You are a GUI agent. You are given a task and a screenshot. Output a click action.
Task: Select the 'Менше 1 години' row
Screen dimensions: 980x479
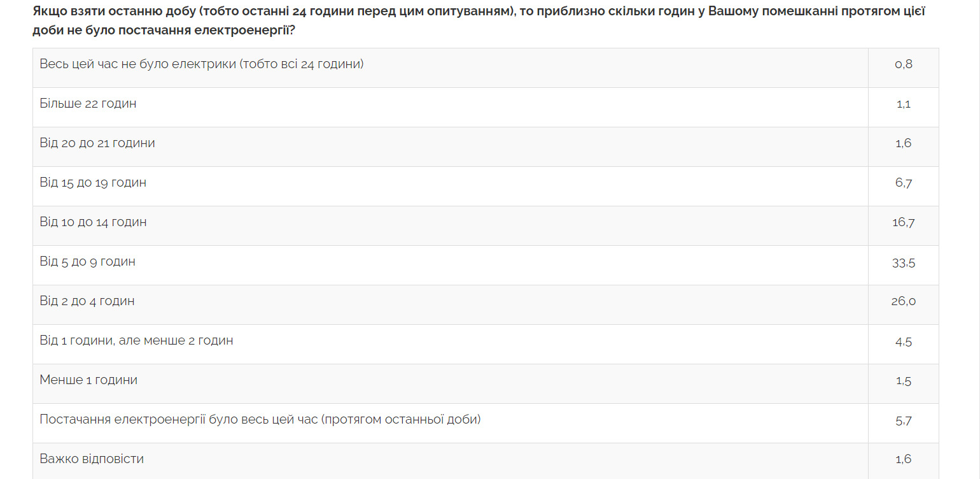pyautogui.click(x=486, y=384)
